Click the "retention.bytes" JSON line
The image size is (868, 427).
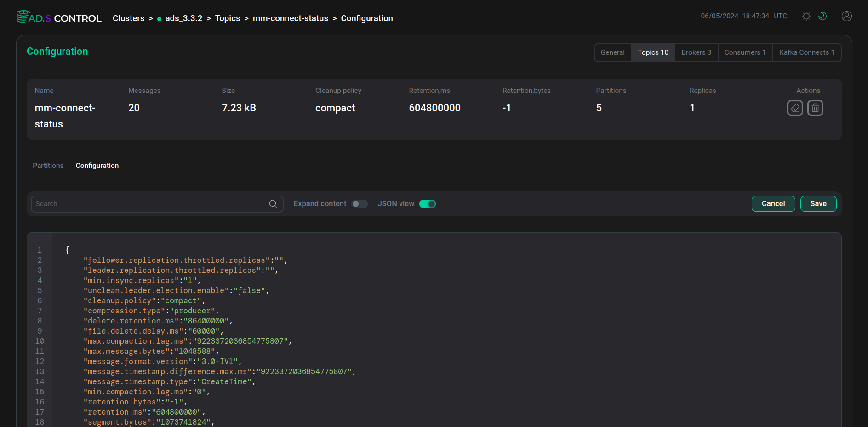[135, 402]
